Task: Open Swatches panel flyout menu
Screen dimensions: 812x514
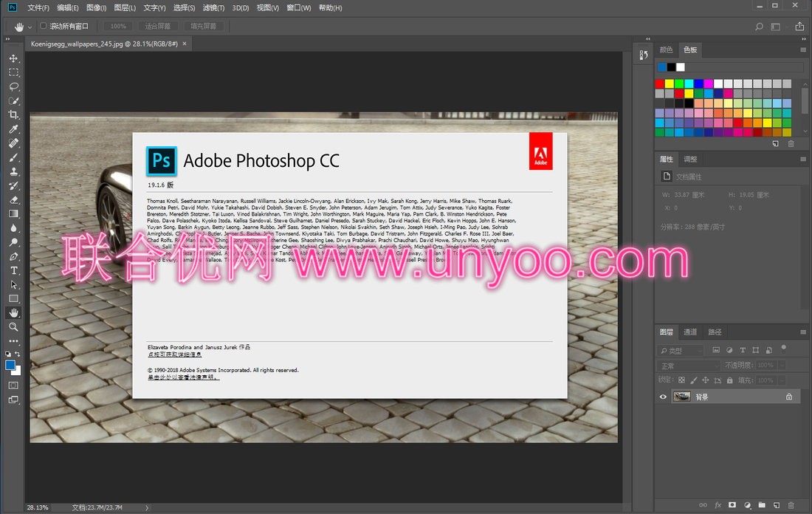Action: coord(803,49)
